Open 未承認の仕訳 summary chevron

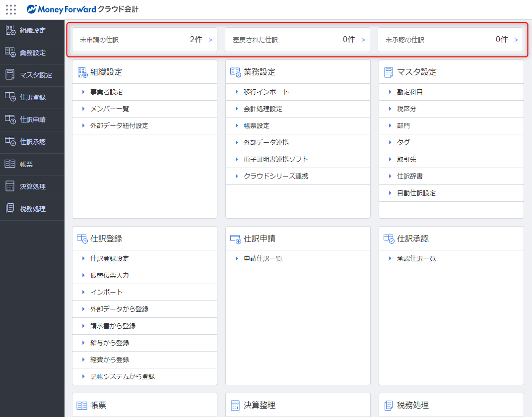(516, 40)
